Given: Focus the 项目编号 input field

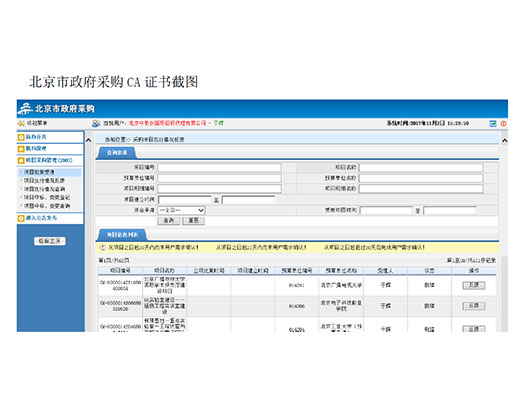Looking at the screenshot, I should pyautogui.click(x=219, y=167).
